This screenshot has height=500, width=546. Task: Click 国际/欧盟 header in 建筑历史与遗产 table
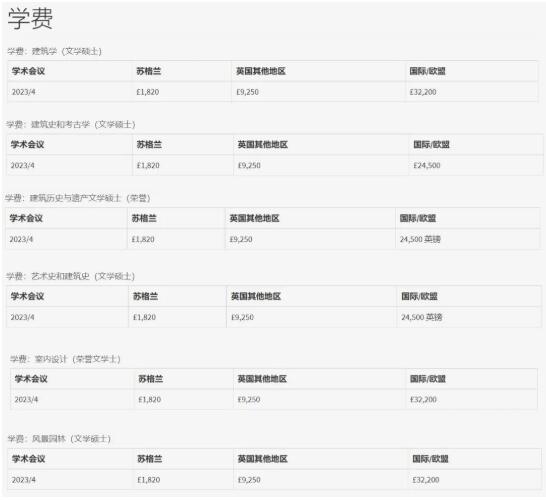click(418, 218)
